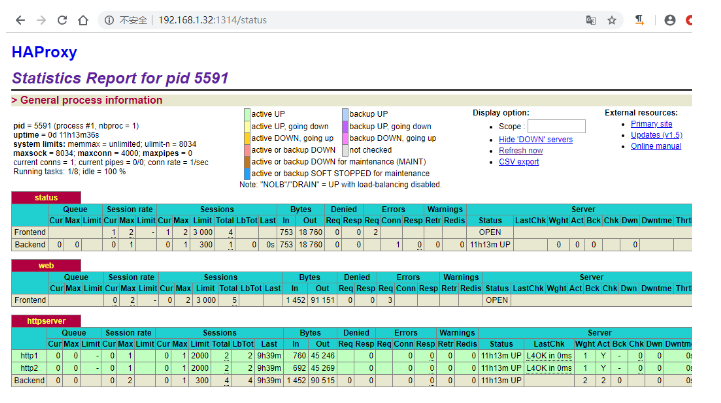Click the Refresh now link
The image size is (721, 403).
tap(521, 150)
